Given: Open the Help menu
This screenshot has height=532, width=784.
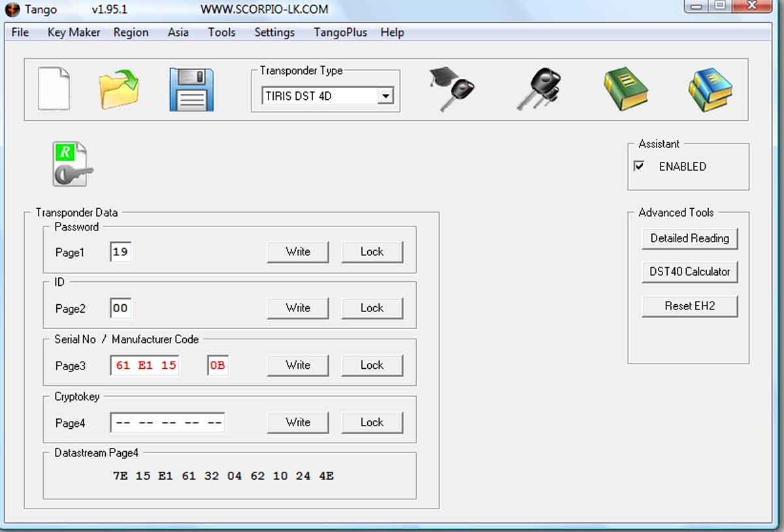Looking at the screenshot, I should tap(392, 32).
